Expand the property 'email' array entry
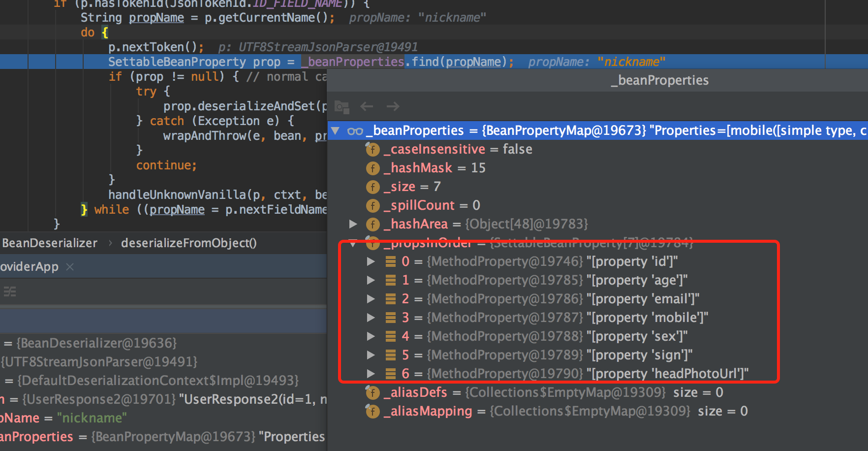868x451 pixels. (371, 299)
